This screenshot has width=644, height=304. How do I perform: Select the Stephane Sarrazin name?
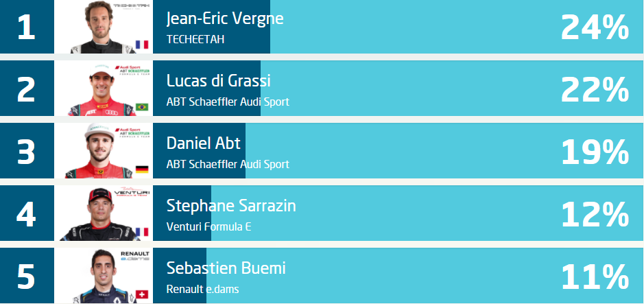point(231,206)
